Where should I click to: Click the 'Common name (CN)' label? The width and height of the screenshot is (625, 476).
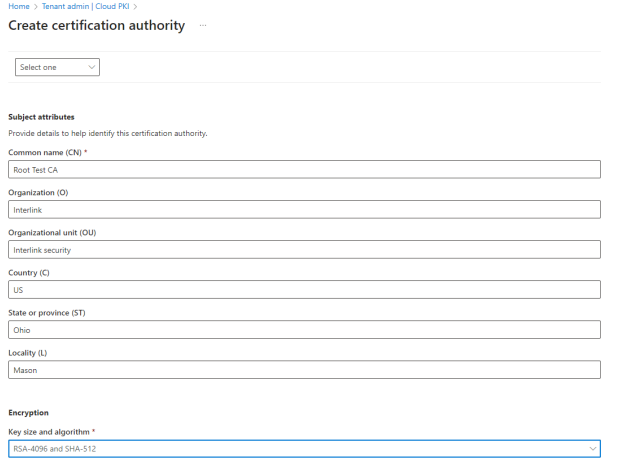(44, 152)
